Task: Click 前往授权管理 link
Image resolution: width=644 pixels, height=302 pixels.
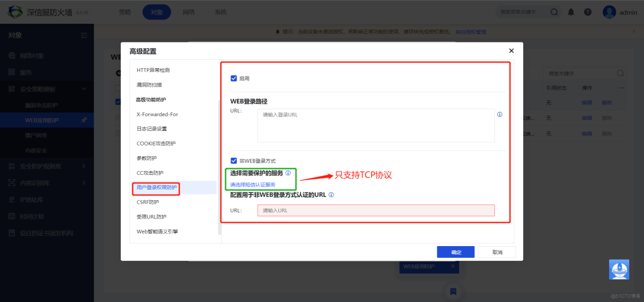Action: [470, 32]
